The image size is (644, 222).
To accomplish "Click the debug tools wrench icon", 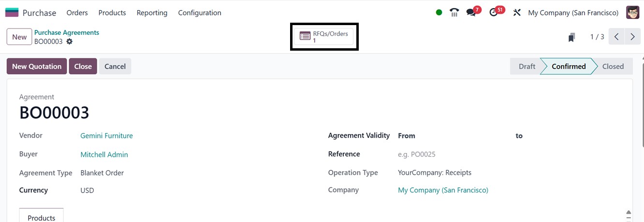I will 517,13.
